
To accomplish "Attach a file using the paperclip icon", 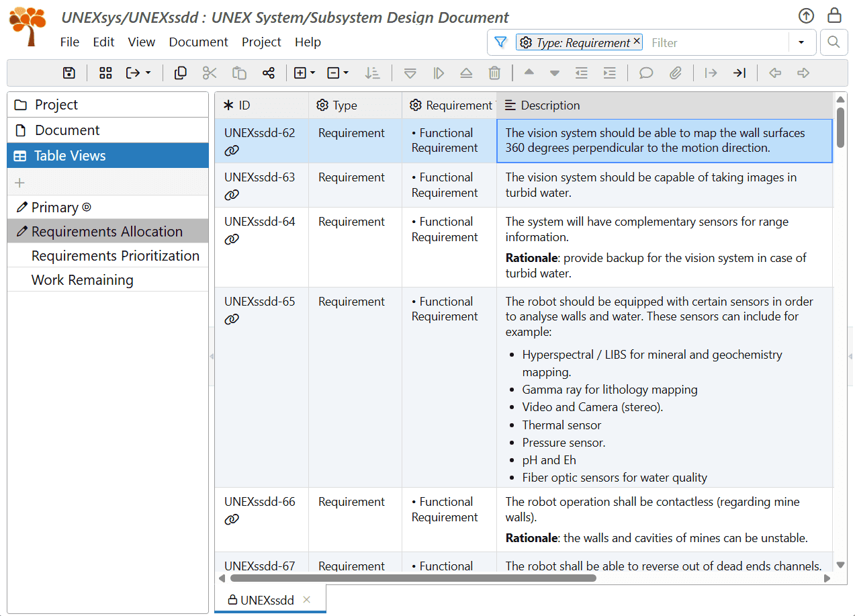I will pyautogui.click(x=674, y=73).
